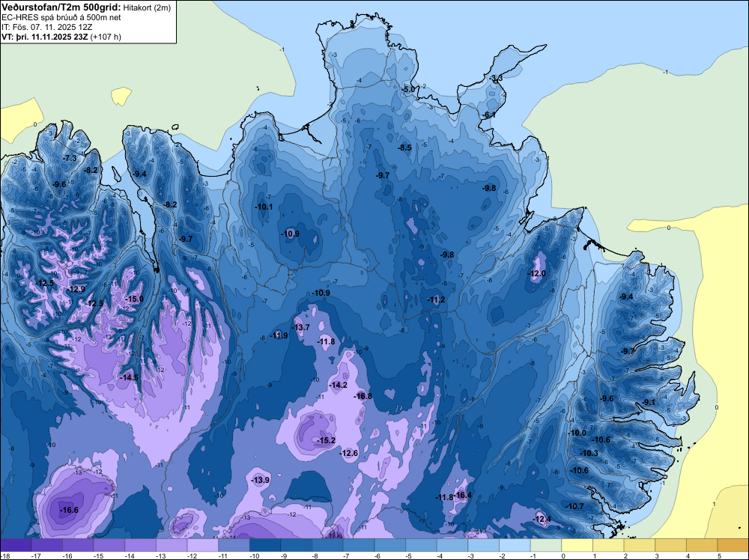This screenshot has height=560, width=749.
Task: Click the -8.5 temperature value on the map
Action: (404, 148)
